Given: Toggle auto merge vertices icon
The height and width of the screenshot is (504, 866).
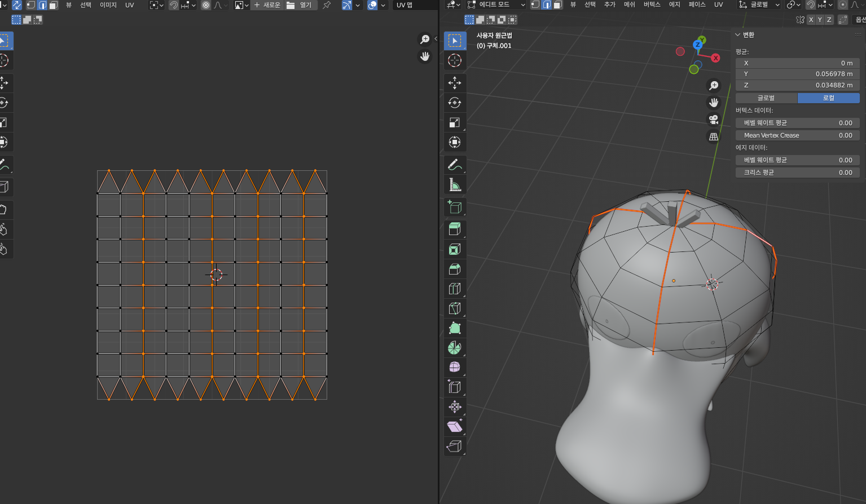Looking at the screenshot, I should pos(842,20).
